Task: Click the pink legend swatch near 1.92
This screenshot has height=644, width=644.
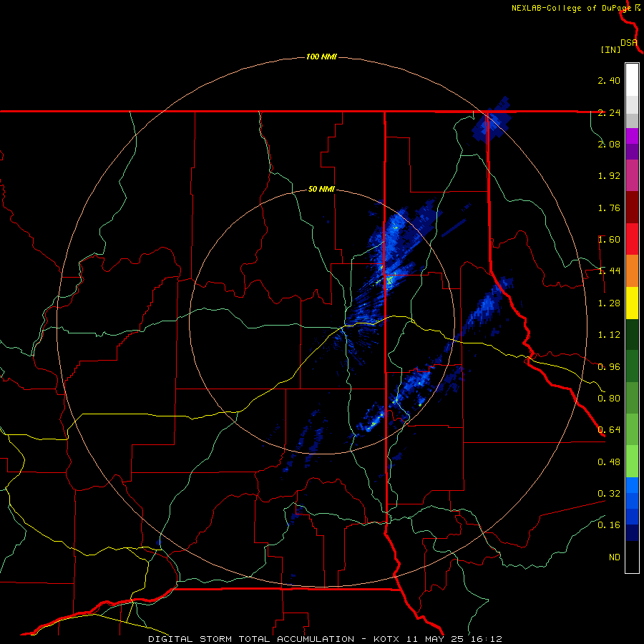Action: (632, 175)
